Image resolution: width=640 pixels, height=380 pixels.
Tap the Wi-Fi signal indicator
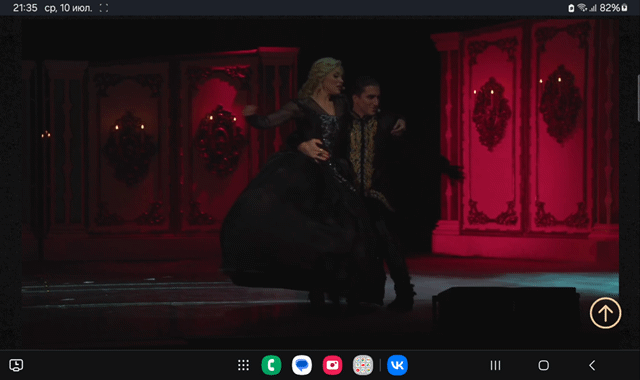click(582, 8)
